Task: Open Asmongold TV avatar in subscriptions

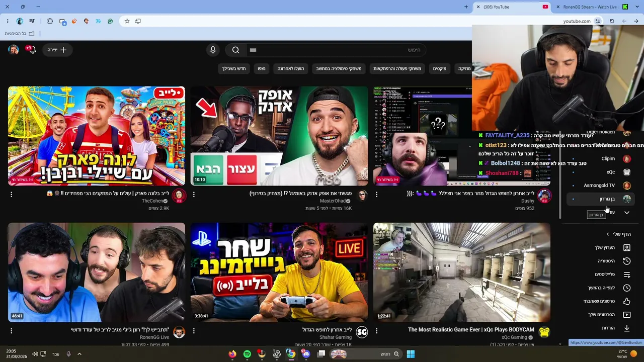Action: [x=627, y=186]
